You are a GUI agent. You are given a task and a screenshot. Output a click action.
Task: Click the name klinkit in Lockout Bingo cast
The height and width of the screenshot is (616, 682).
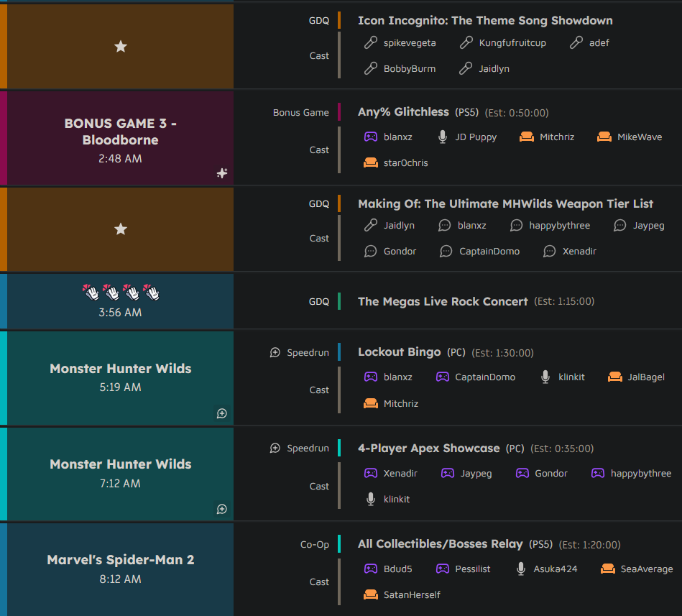tap(571, 377)
